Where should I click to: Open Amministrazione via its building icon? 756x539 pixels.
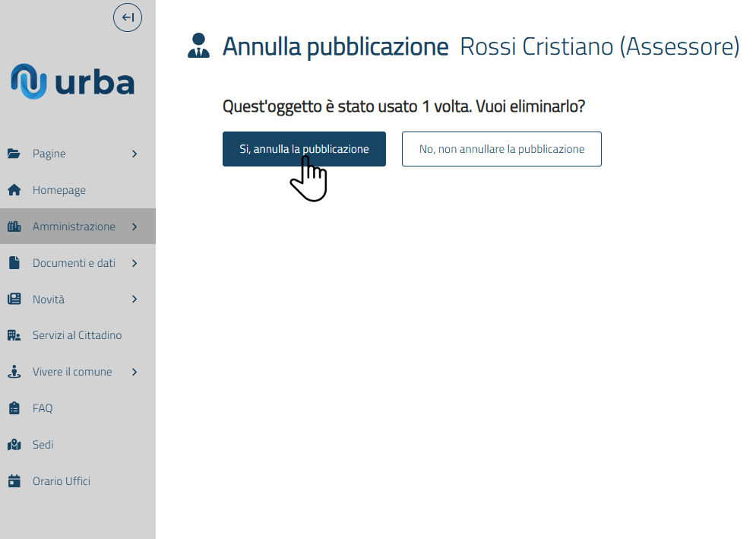(15, 226)
